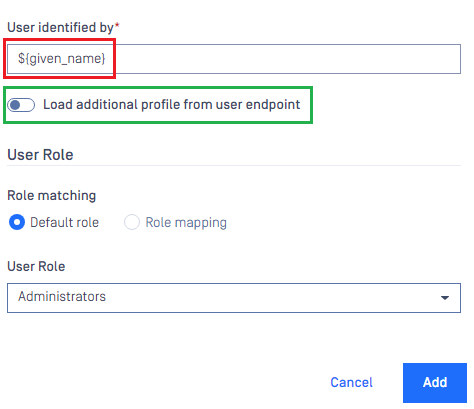Toggle the Load additional profile switch
Viewport: 474px width, 409px height.
[x=21, y=105]
